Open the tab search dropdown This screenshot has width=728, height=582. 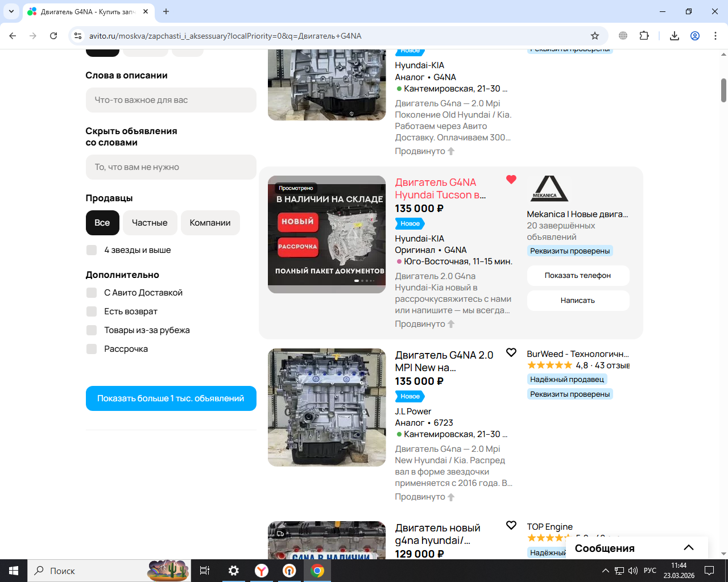click(11, 11)
